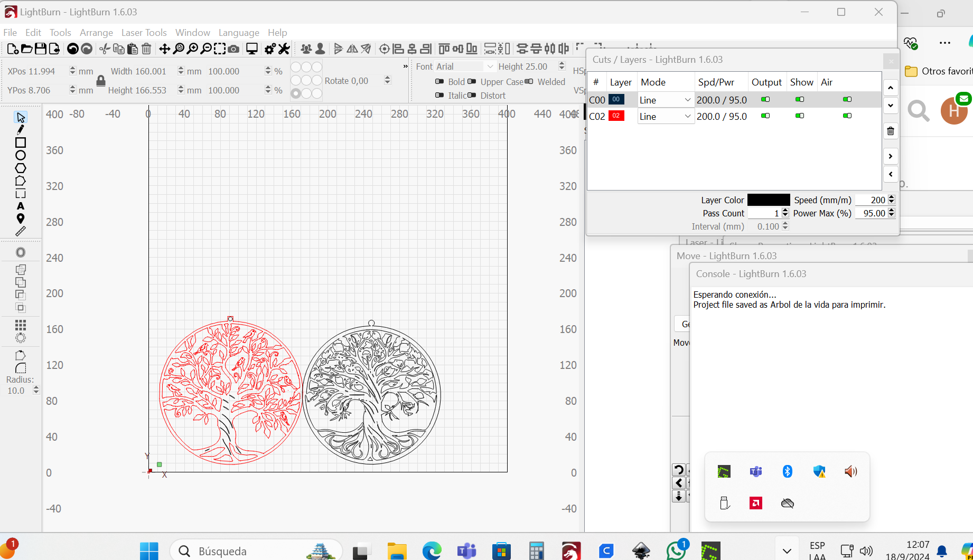Activate the Zoom In magnifier icon
This screenshot has width=973, height=560.
click(x=194, y=49)
